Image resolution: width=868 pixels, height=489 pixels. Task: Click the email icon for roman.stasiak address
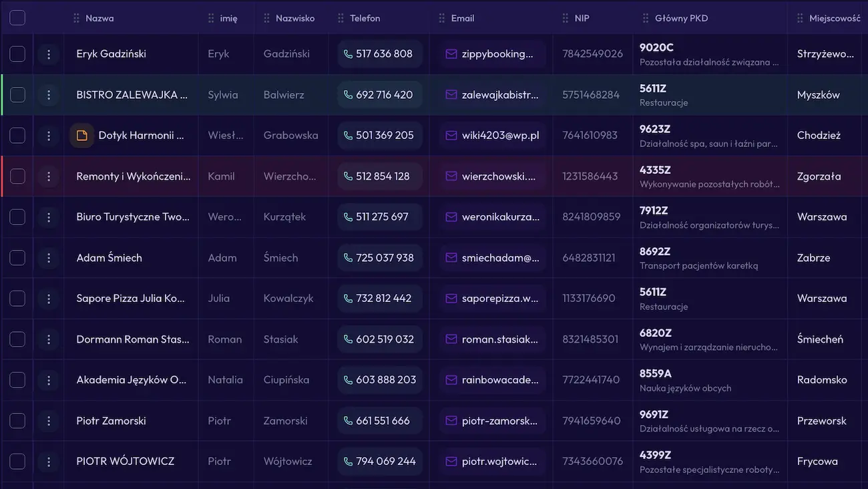click(x=451, y=339)
